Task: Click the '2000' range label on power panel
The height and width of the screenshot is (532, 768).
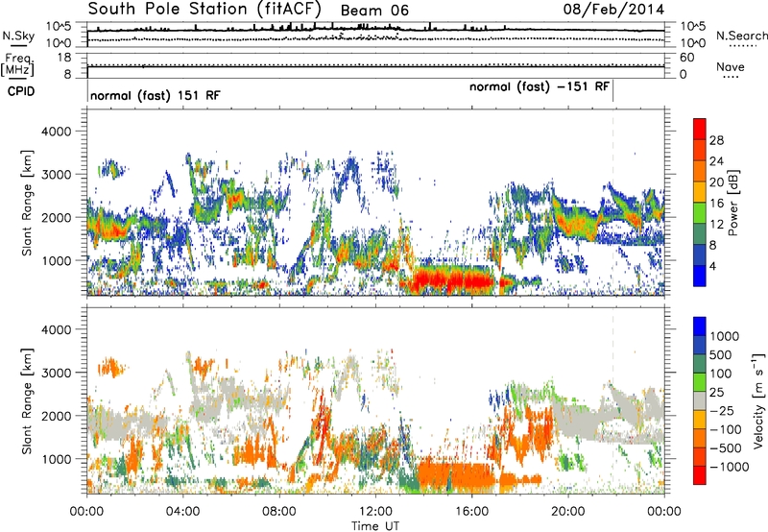Action: (56, 217)
